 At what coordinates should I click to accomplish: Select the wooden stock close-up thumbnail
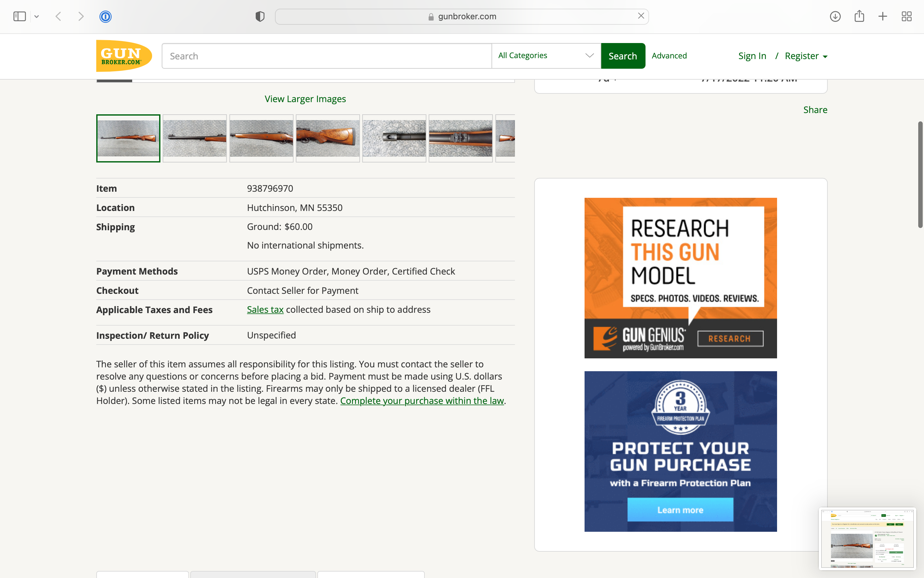click(328, 138)
